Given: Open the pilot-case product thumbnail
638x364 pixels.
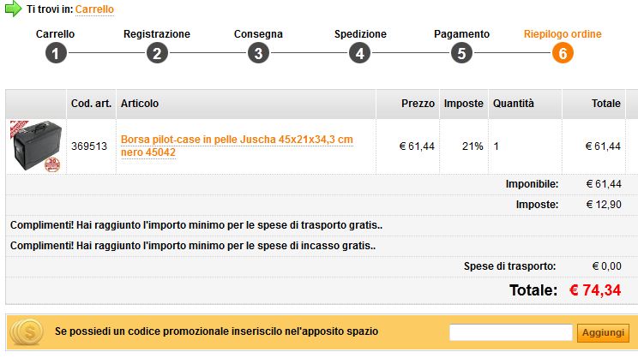Looking at the screenshot, I should (x=36, y=147).
